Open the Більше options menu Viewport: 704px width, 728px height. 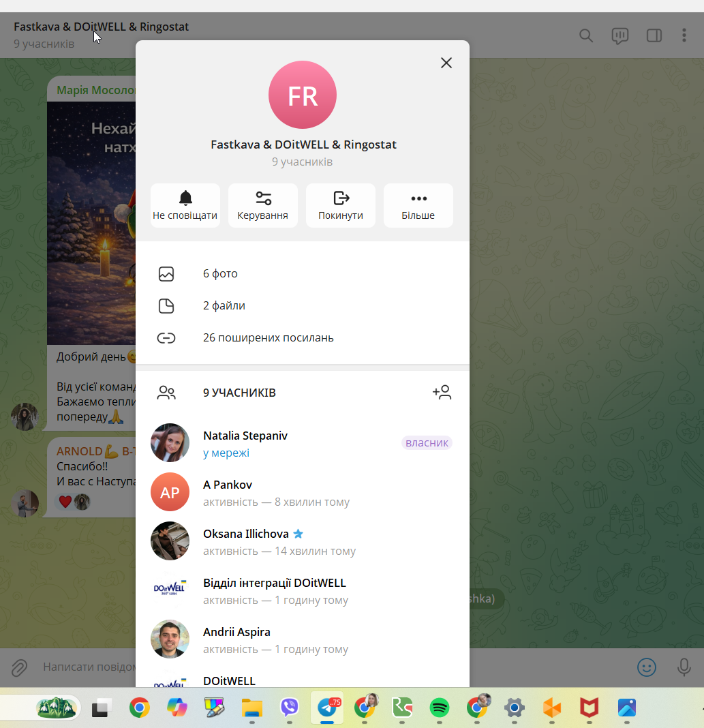point(418,205)
